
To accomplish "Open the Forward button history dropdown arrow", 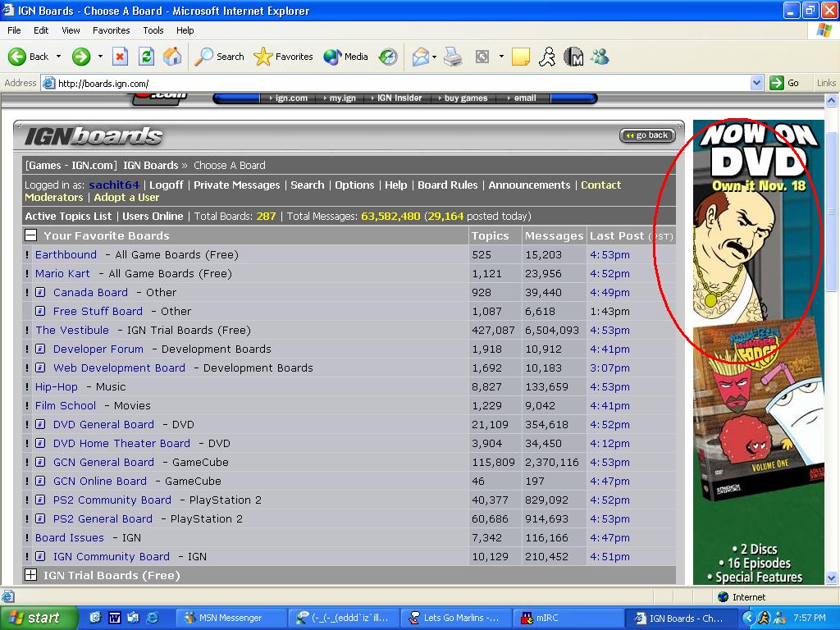I will click(x=100, y=57).
